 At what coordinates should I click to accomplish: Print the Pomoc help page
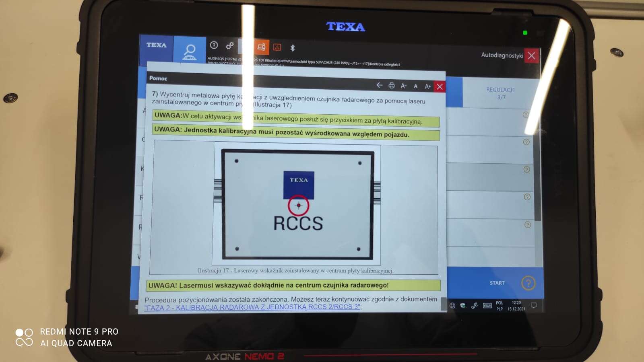pos(391,85)
